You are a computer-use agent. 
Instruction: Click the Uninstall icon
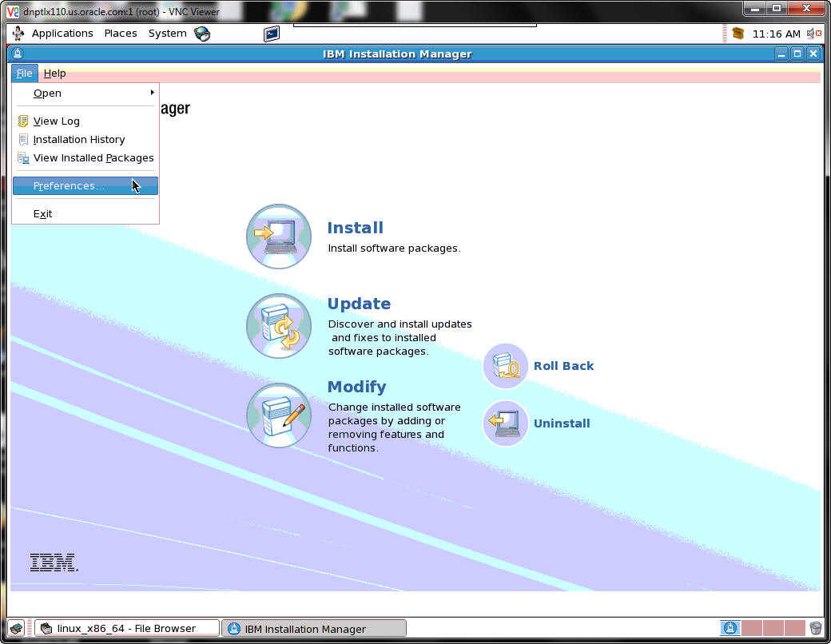[505, 423]
